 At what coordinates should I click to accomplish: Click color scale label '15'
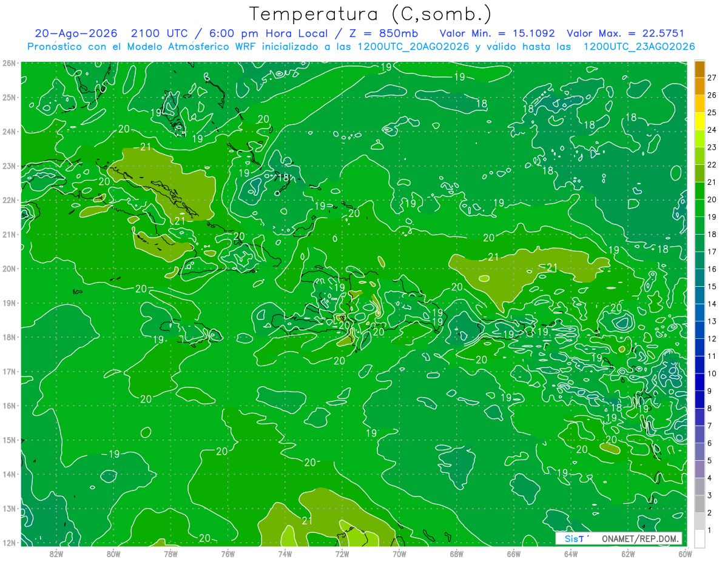coord(712,286)
